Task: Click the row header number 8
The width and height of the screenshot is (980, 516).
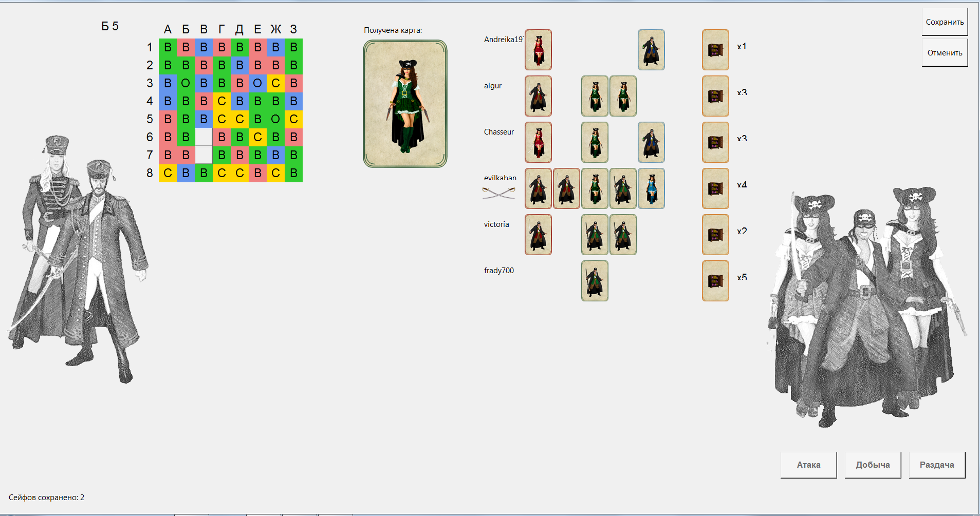Action: [150, 173]
